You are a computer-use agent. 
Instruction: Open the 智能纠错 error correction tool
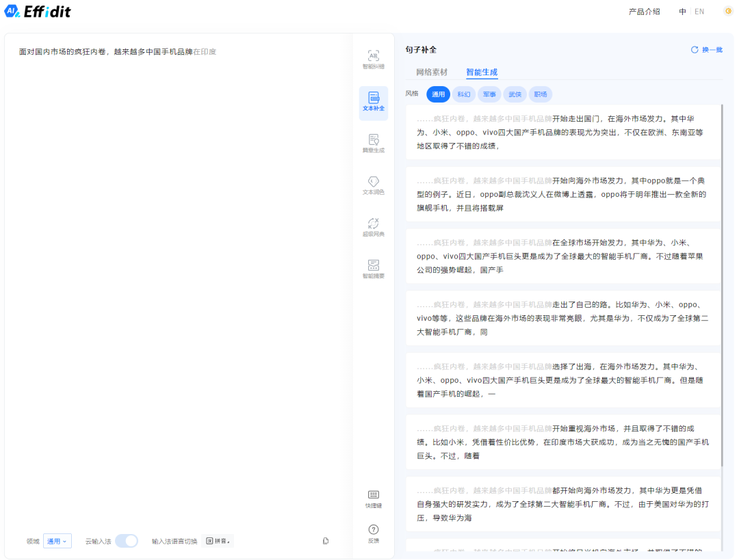point(373,59)
